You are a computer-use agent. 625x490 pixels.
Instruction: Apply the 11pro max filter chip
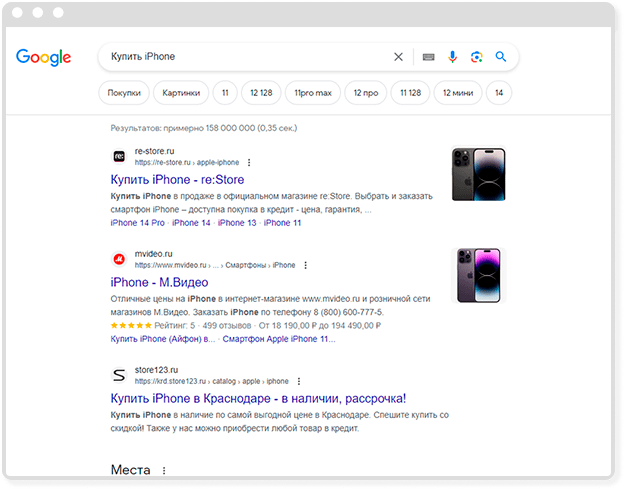(x=311, y=93)
